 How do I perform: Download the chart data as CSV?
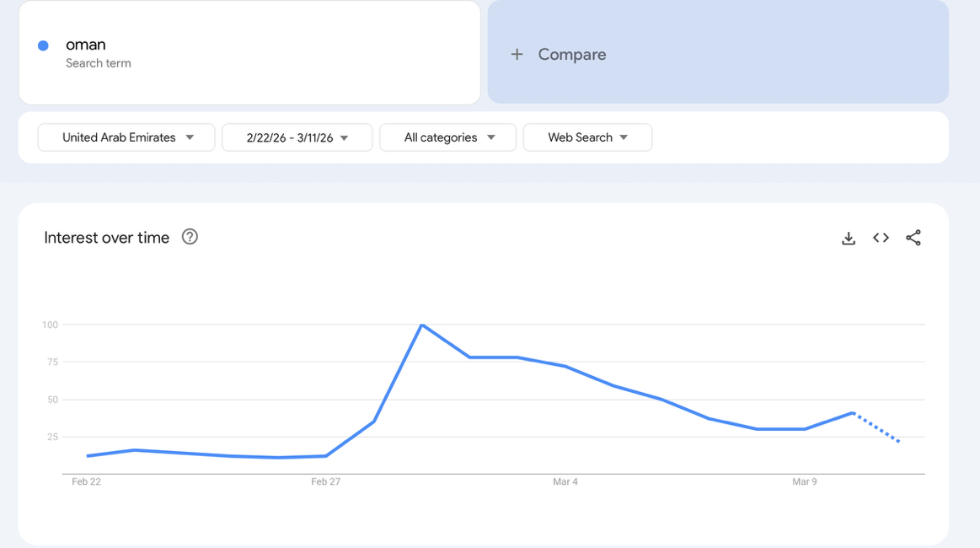[x=849, y=239]
